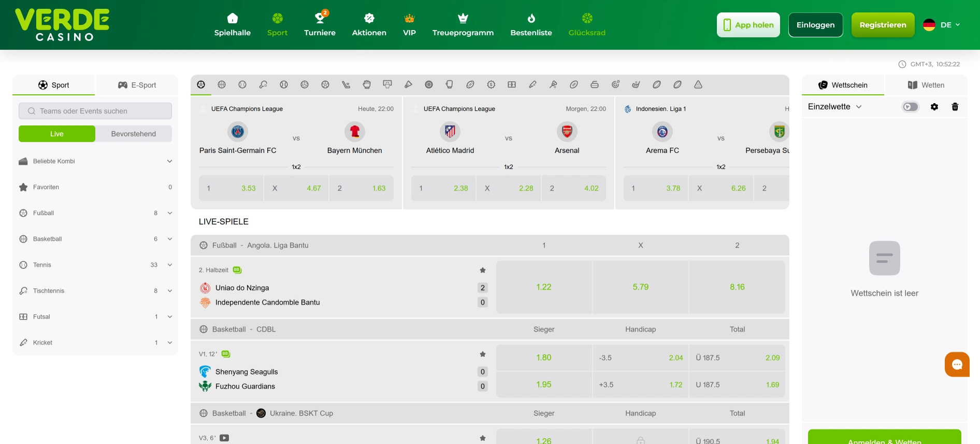Viewport: 980px width, 444px height.
Task: Open Spielhalle in top navigation
Action: 233,25
